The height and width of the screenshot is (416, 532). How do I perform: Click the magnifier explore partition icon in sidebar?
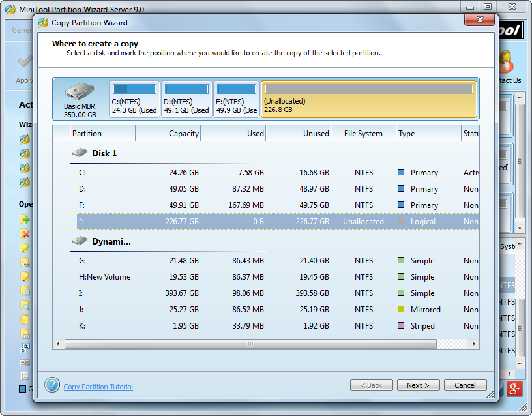[x=24, y=305]
